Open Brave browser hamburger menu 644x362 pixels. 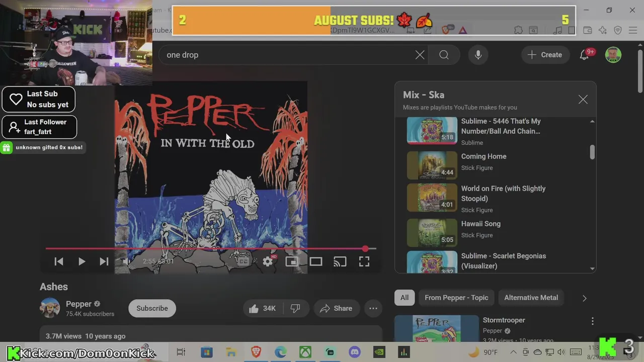point(633,30)
